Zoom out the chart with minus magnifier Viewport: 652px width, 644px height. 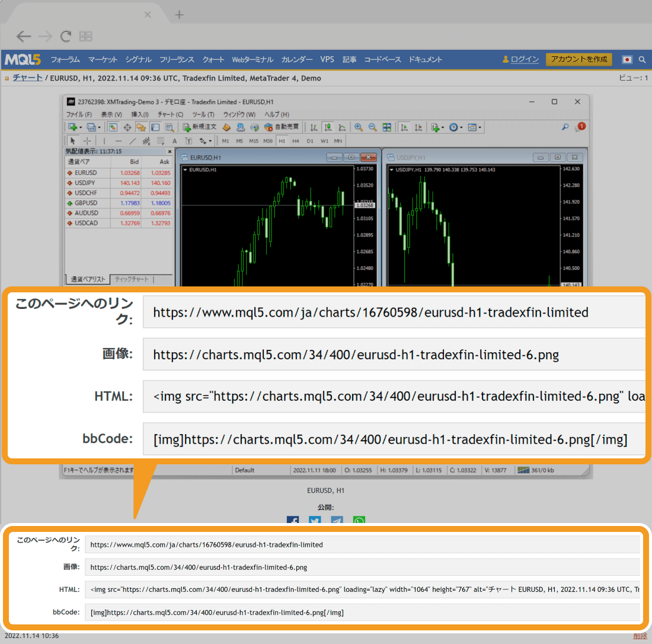pos(373,127)
